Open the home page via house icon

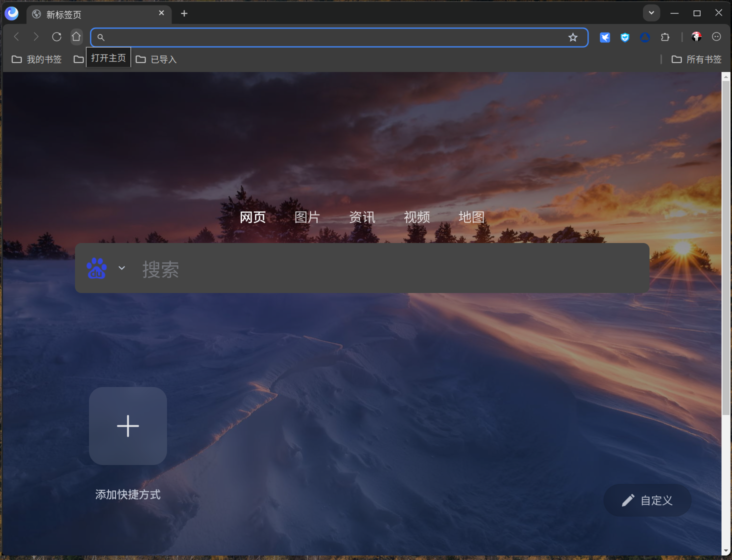pyautogui.click(x=76, y=36)
